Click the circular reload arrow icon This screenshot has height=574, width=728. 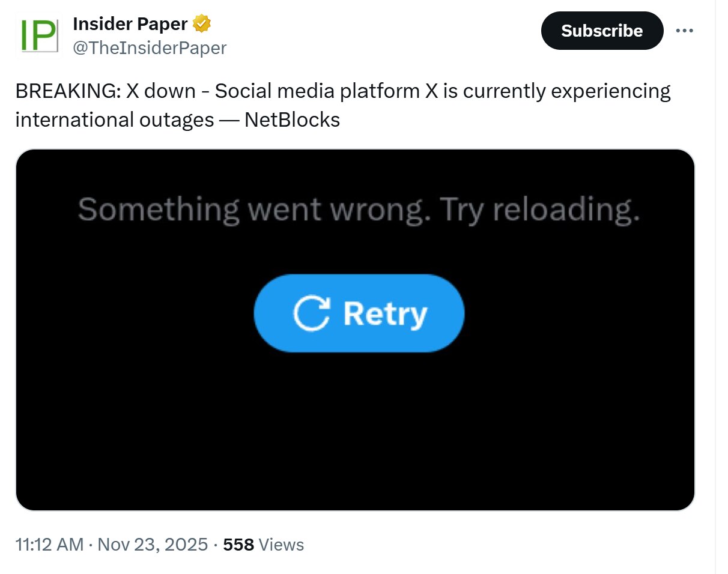click(x=312, y=313)
